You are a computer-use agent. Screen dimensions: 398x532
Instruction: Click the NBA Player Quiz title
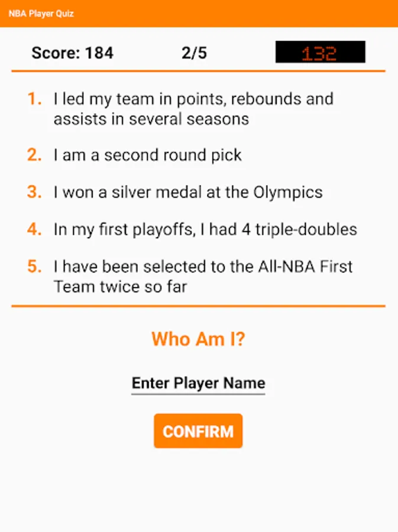pyautogui.click(x=41, y=13)
